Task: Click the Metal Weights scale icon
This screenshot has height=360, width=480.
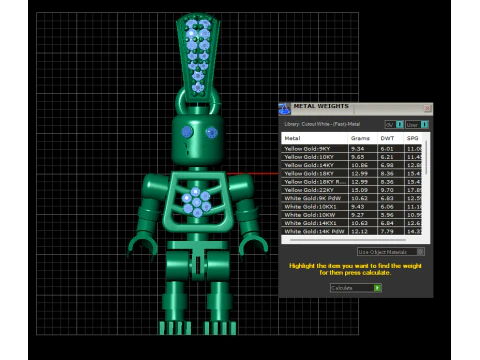Action: tap(284, 109)
